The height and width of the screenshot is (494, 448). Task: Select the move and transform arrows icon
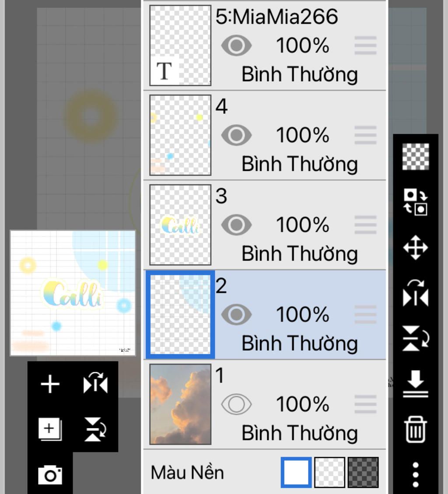point(416,247)
